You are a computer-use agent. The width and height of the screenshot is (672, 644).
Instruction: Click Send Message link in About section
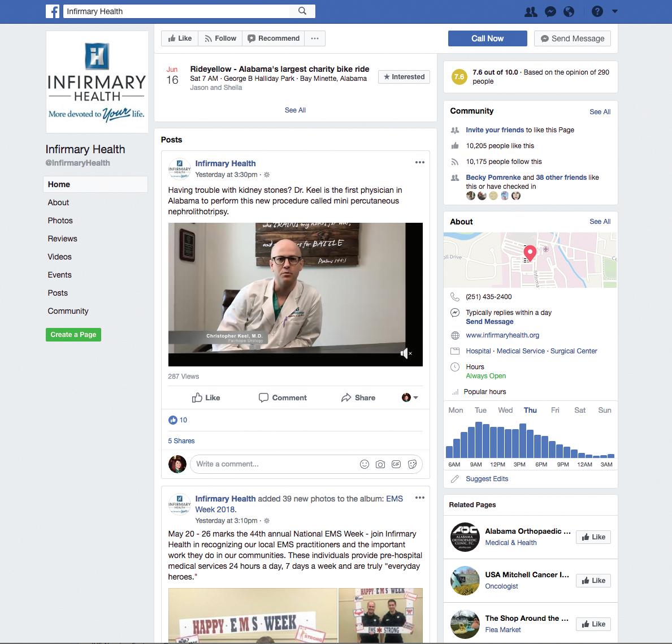pyautogui.click(x=489, y=322)
